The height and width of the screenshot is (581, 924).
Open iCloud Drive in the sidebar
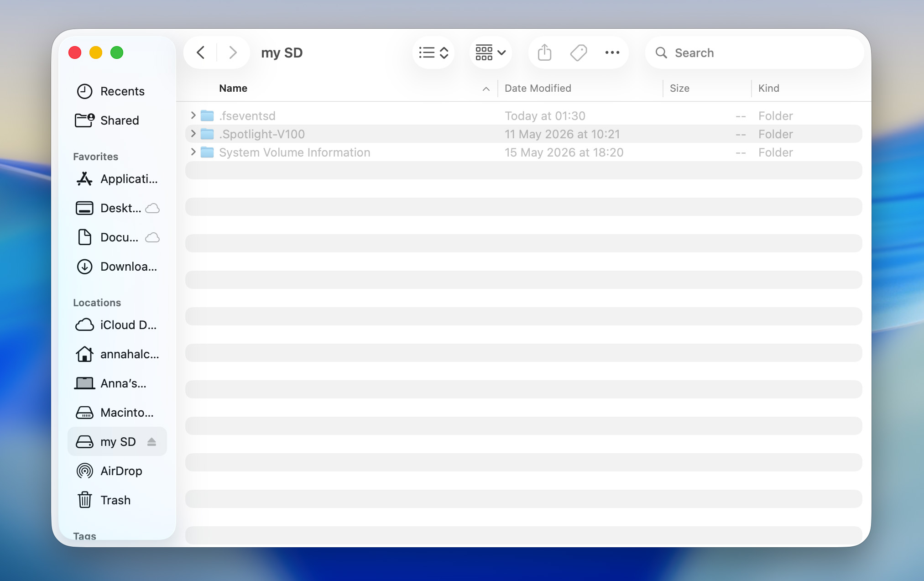point(117,325)
